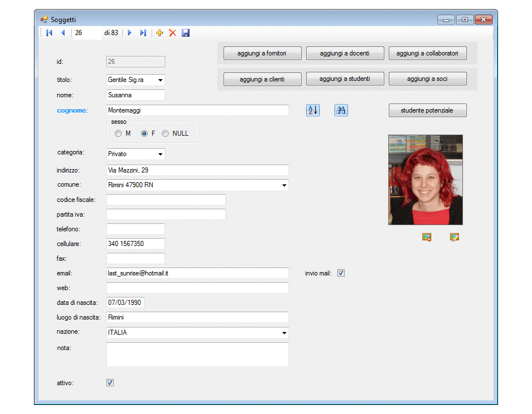Click aggiungi a clienti button
The width and height of the screenshot is (532, 414).
click(262, 79)
